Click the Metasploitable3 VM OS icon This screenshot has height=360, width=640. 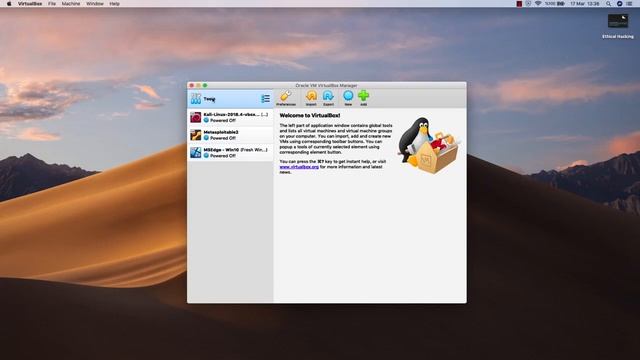[196, 135]
